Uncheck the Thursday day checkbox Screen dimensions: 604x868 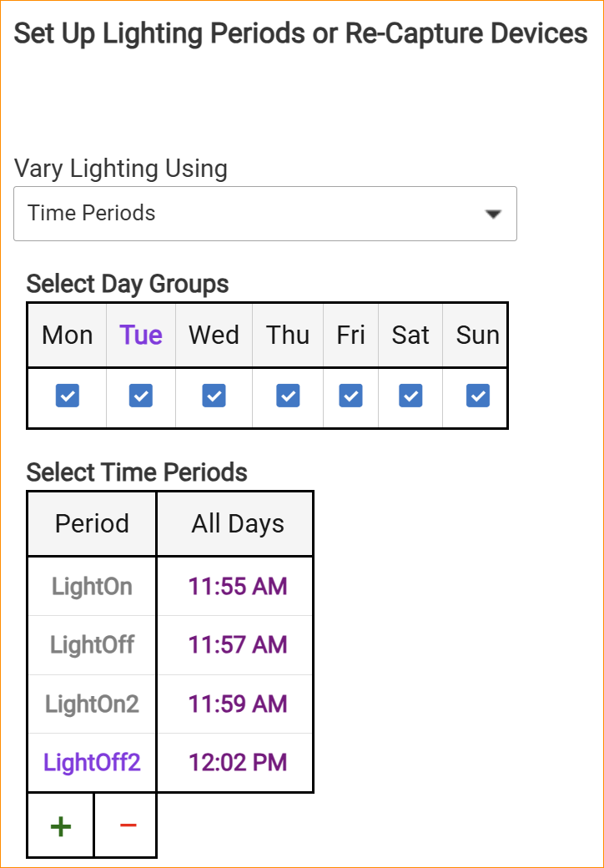click(288, 396)
